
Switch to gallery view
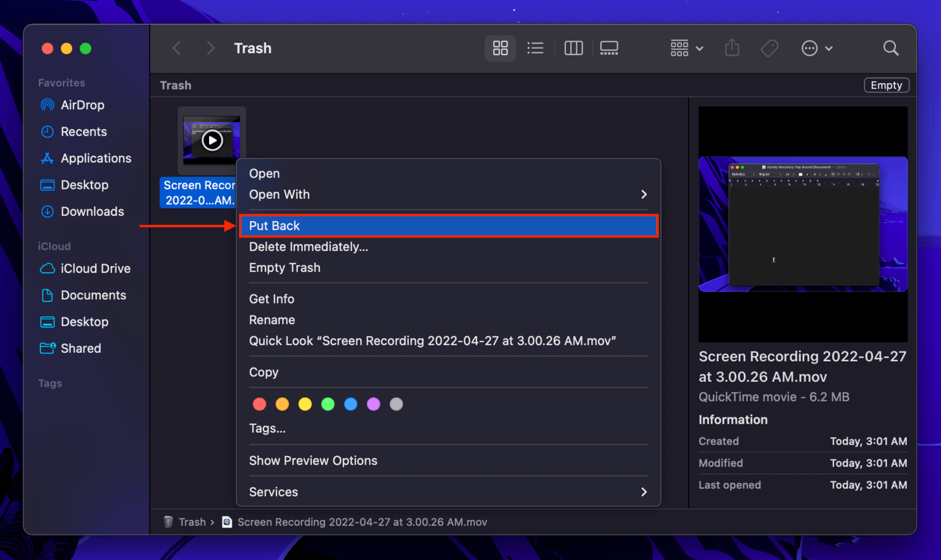pos(609,48)
